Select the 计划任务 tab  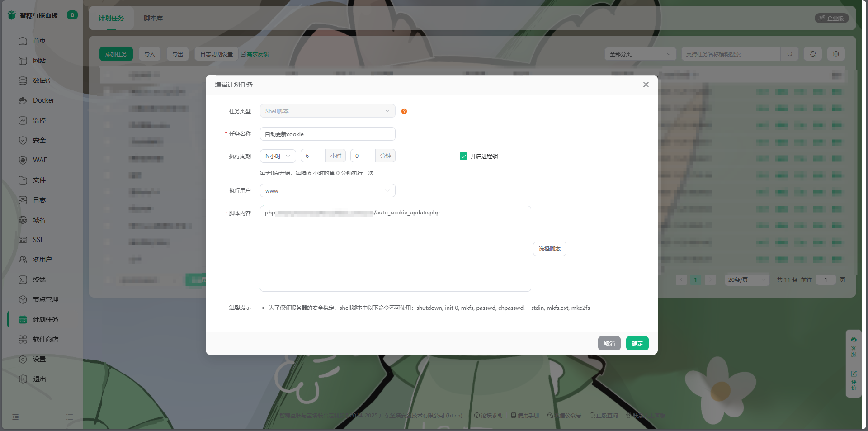tap(111, 18)
